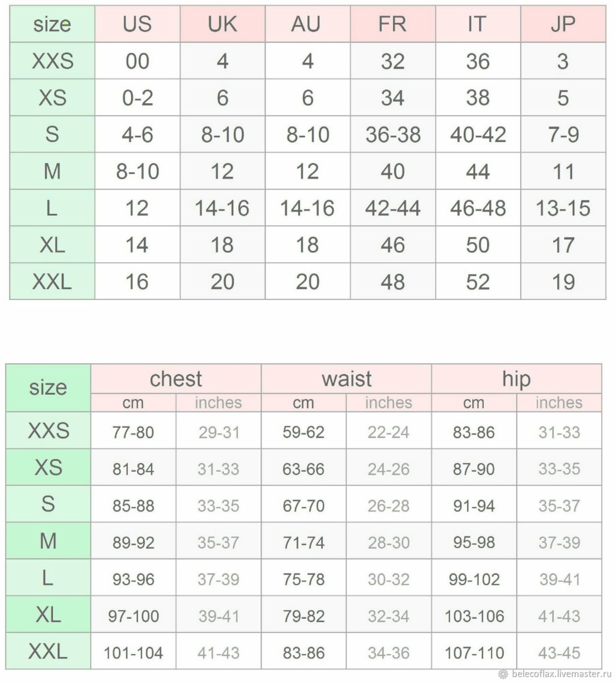Click the hip header in measurements table
Screen dimensions: 616x682
516,379
